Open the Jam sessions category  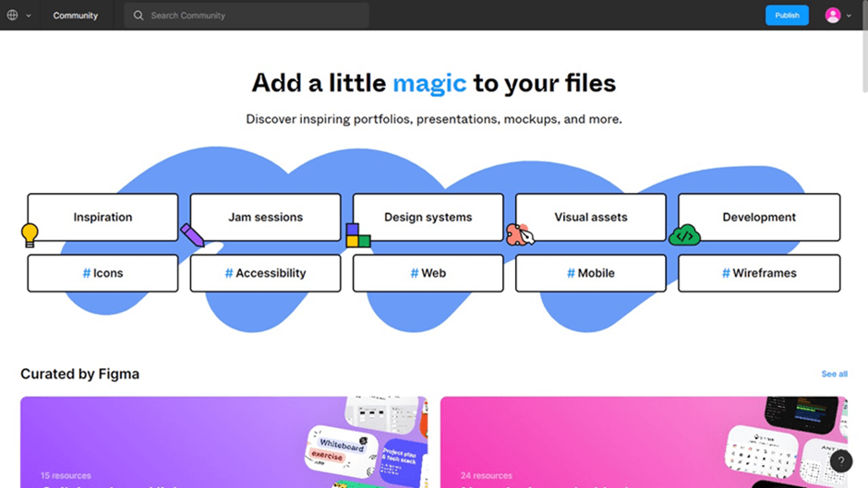[x=265, y=217]
